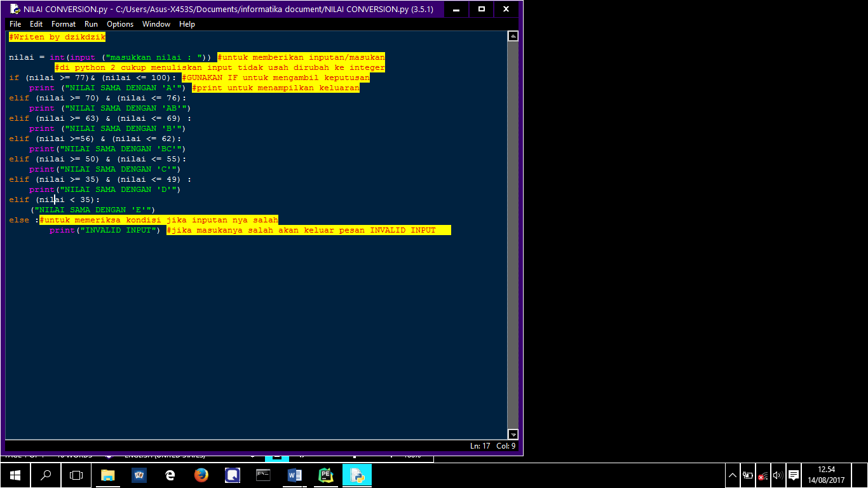868x488 pixels.
Task: Minimize the IDLE editor window
Action: pos(458,9)
